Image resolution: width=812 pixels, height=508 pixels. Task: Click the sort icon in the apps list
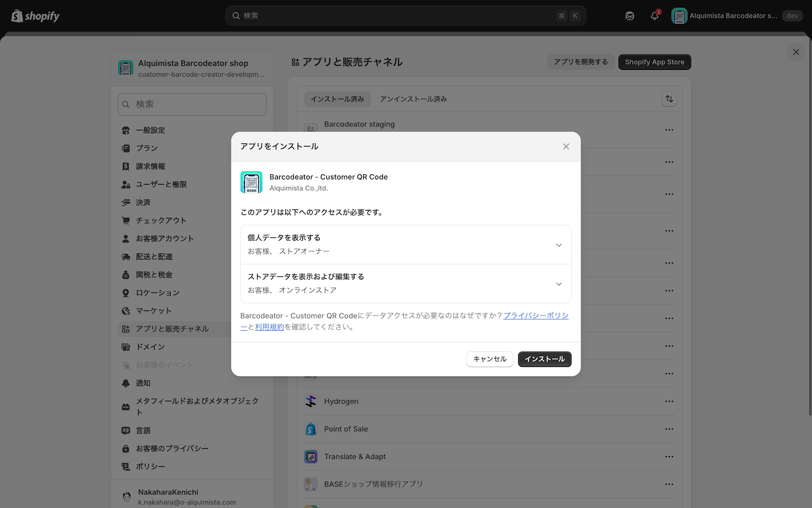pos(669,99)
